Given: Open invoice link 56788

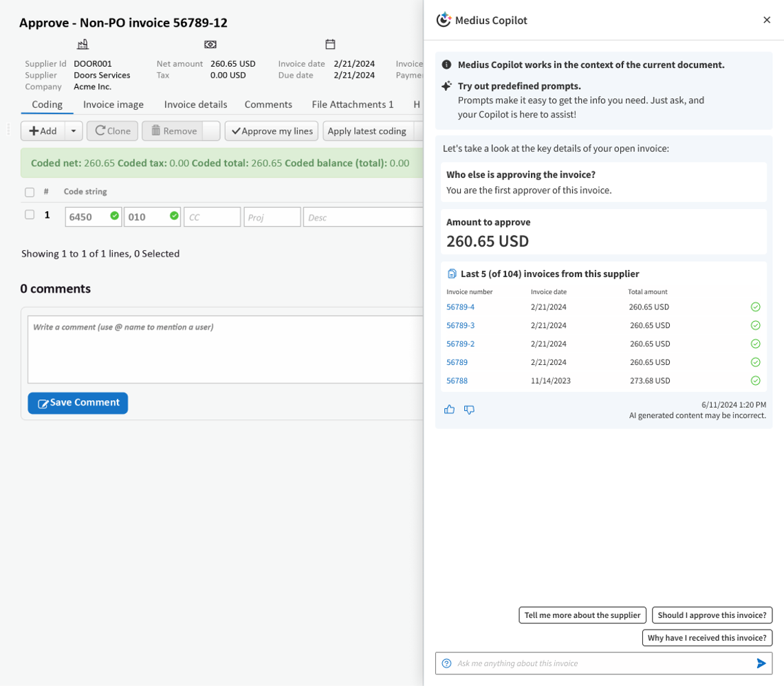Looking at the screenshot, I should [457, 381].
